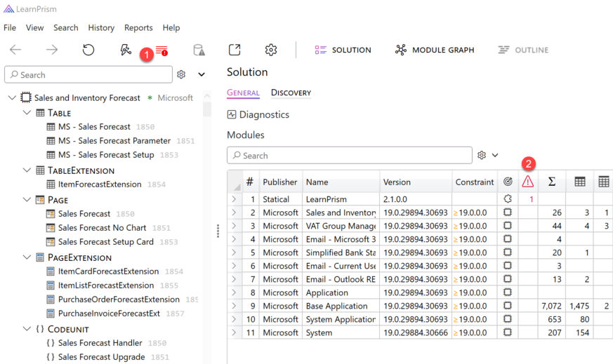
Task: Click the gear beside the tree search box
Action: pyautogui.click(x=181, y=74)
